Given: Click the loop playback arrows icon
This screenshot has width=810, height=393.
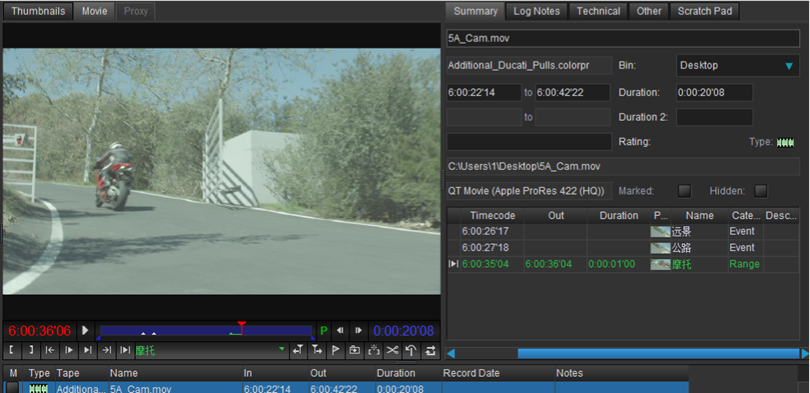Looking at the screenshot, I should click(430, 351).
